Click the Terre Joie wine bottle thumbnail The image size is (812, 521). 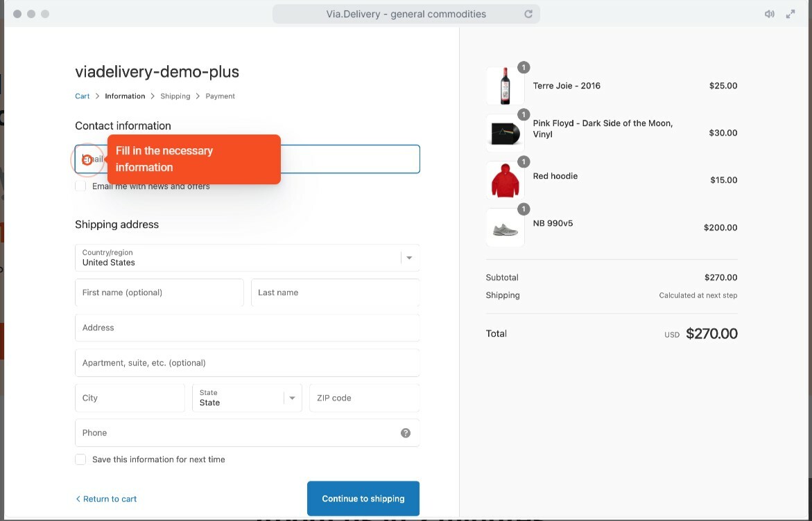(505, 86)
